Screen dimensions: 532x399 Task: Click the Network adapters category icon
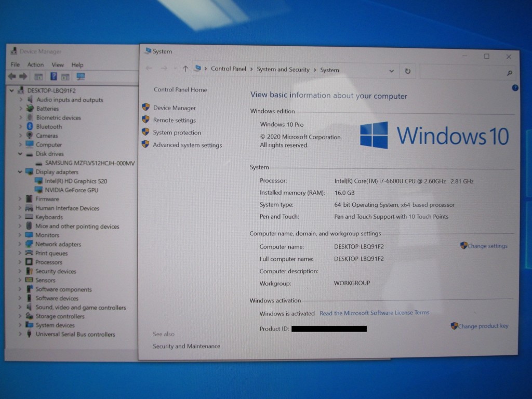point(29,244)
